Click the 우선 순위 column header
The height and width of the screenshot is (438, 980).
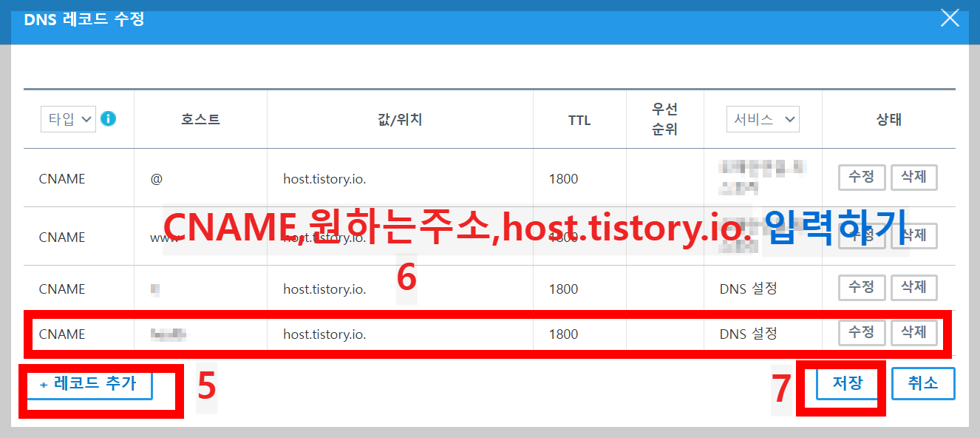coord(665,118)
